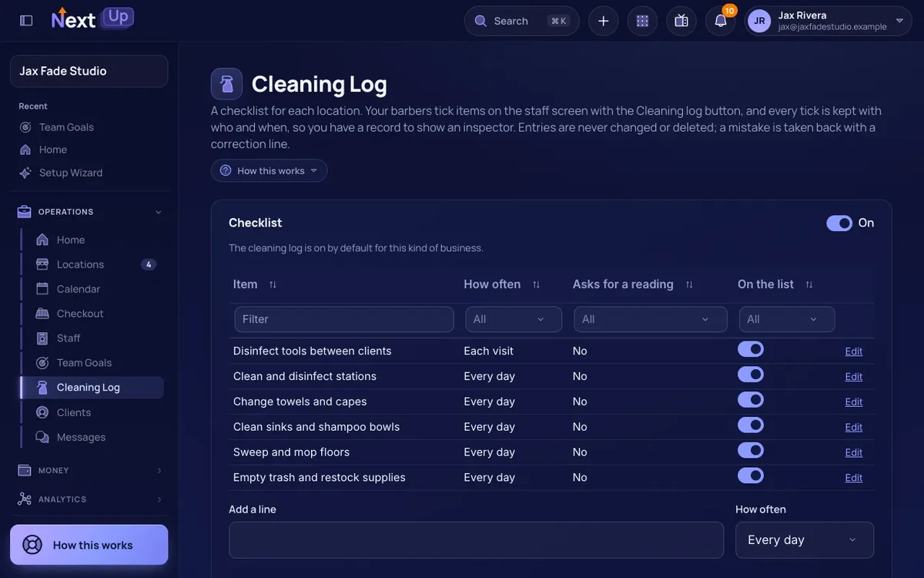Expand the Analytics section chevron
This screenshot has height=578, width=924.
(159, 499)
